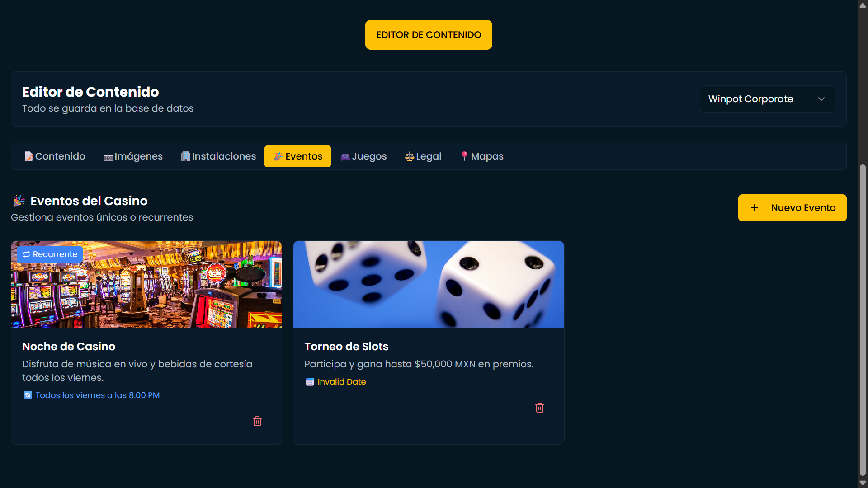This screenshot has width=868, height=488.
Task: Click the clock icon before the viernes schedule
Action: (x=28, y=395)
